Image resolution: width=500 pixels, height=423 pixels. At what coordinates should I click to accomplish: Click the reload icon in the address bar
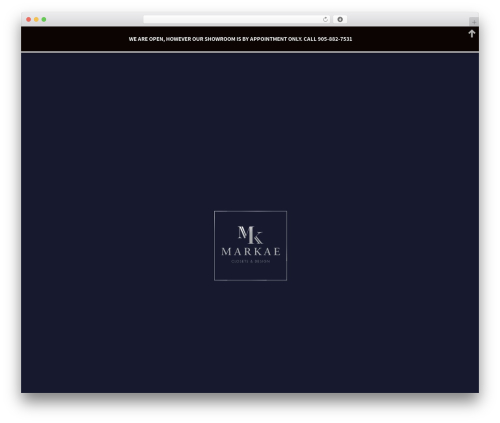(x=325, y=20)
